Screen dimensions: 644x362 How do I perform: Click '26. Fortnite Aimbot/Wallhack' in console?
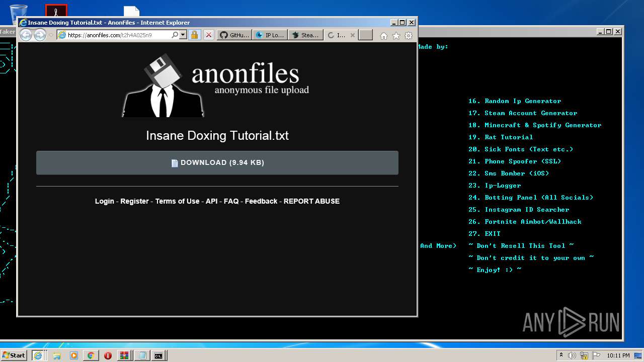click(x=525, y=222)
